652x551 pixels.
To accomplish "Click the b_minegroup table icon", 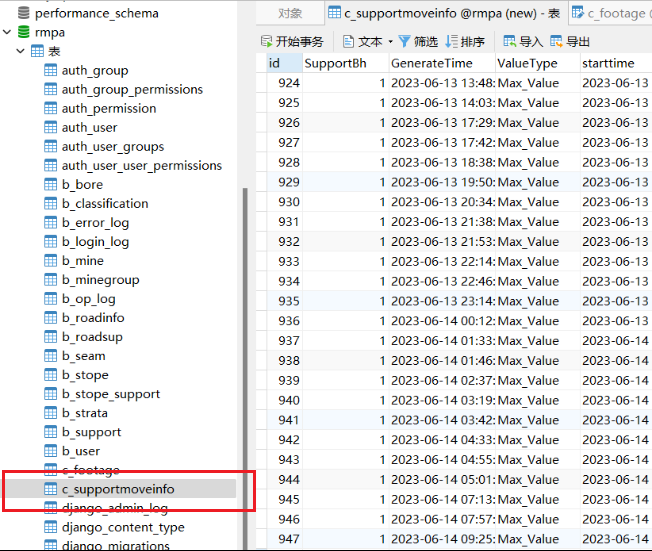I will [50, 280].
